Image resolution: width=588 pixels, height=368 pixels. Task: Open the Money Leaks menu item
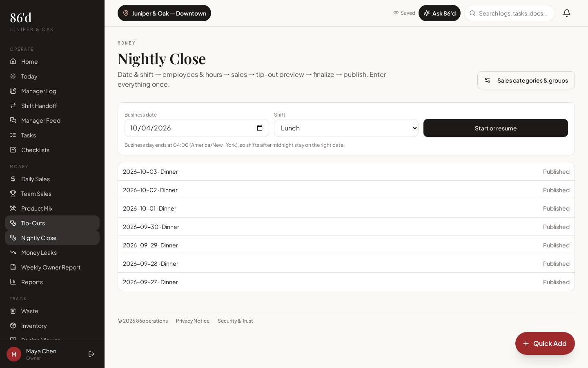click(x=52, y=252)
